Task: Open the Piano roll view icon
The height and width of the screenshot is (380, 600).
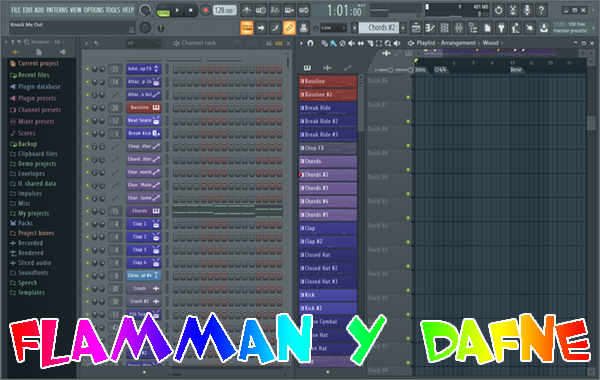Action: (x=430, y=28)
